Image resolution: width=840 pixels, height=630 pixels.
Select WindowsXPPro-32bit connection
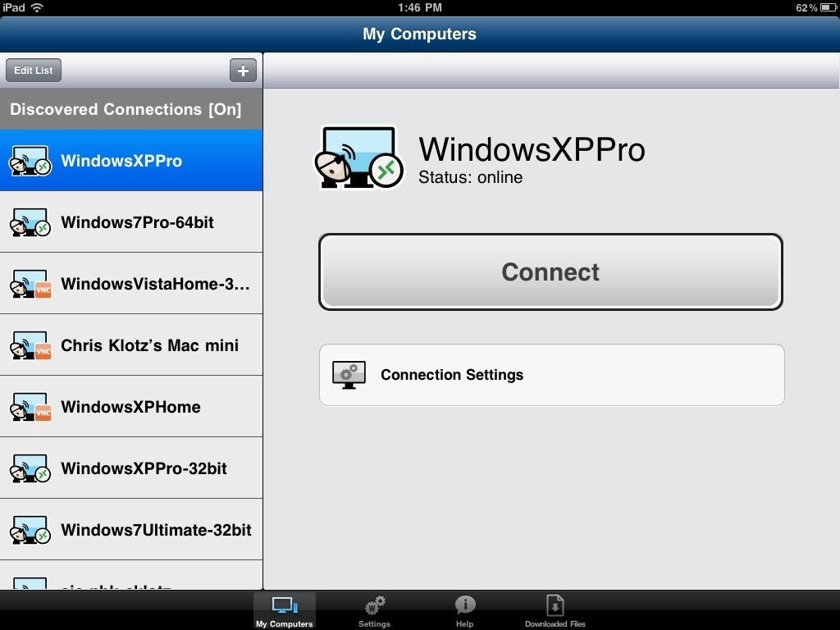pyautogui.click(x=131, y=468)
